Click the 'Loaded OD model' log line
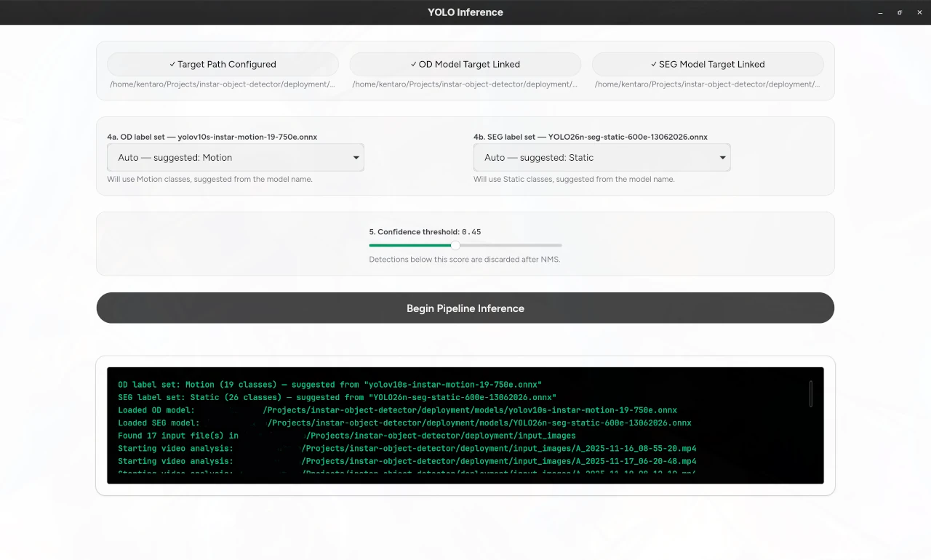The width and height of the screenshot is (931, 560). pyautogui.click(x=397, y=410)
